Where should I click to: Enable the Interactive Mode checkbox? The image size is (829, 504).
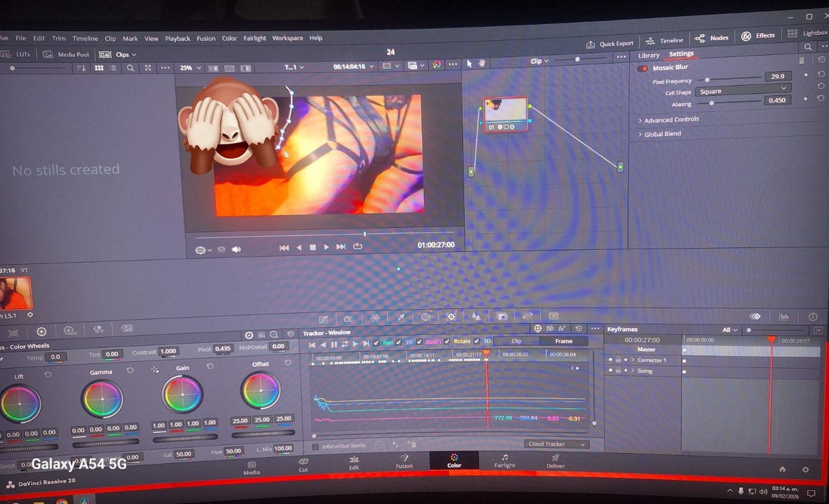tap(316, 447)
